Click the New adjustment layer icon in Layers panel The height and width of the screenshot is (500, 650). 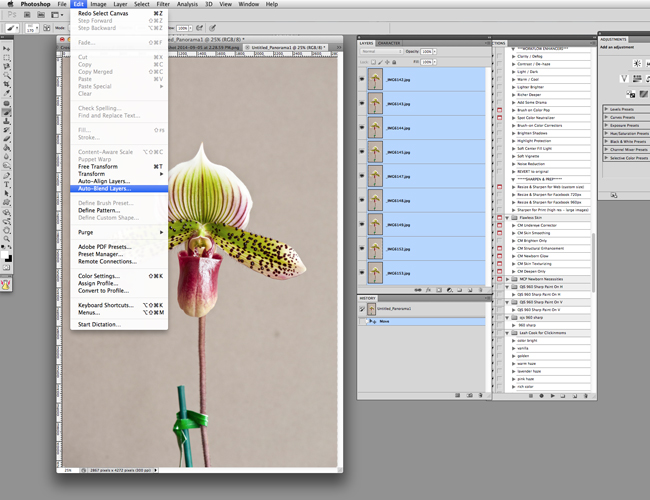(x=449, y=290)
